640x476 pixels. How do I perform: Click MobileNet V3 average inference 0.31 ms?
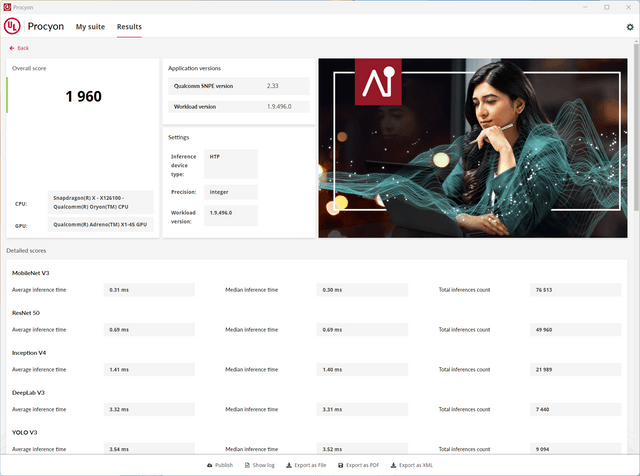click(x=149, y=290)
